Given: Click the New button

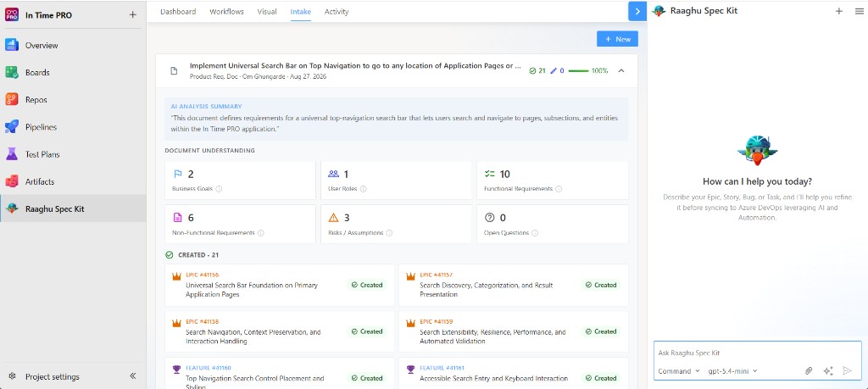Looking at the screenshot, I should [617, 39].
